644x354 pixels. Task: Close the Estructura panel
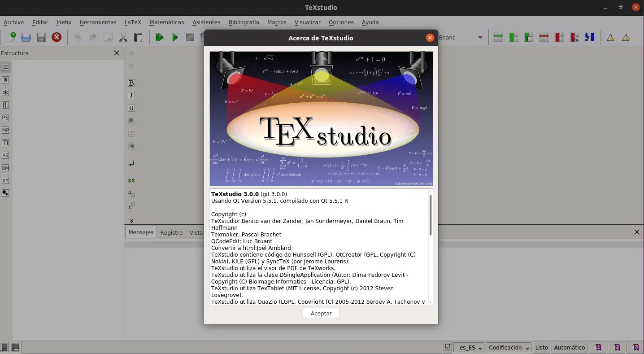click(x=117, y=53)
